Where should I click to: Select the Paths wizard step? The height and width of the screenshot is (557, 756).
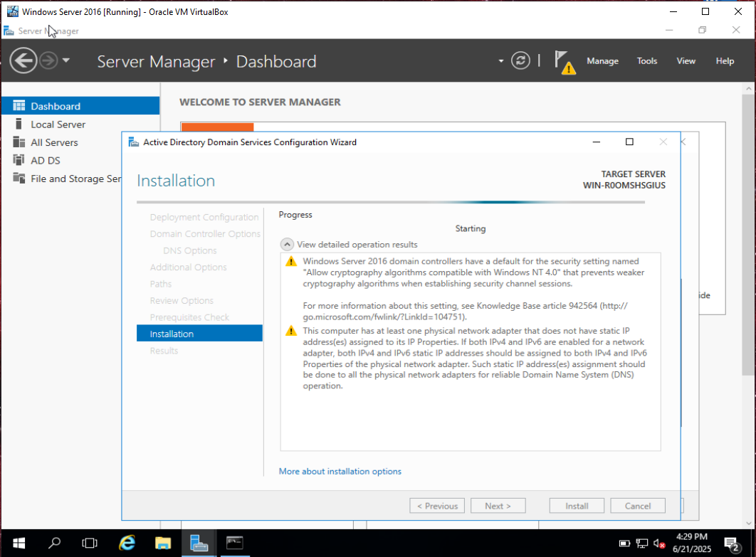[161, 284]
